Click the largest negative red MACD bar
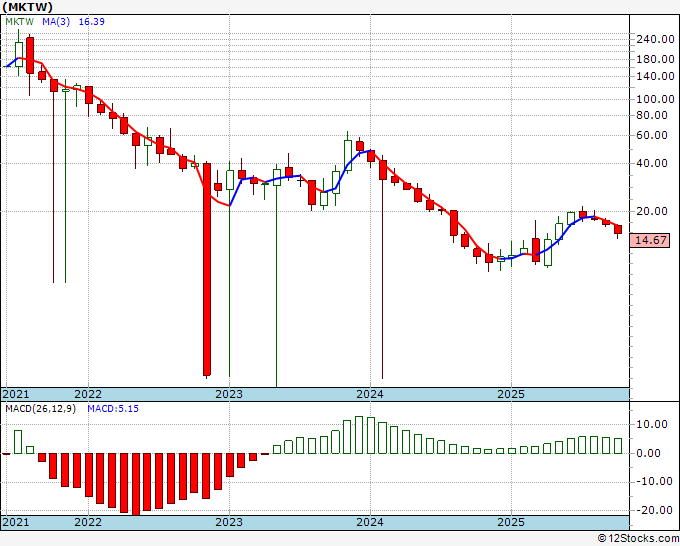The image size is (680, 546). [136, 484]
